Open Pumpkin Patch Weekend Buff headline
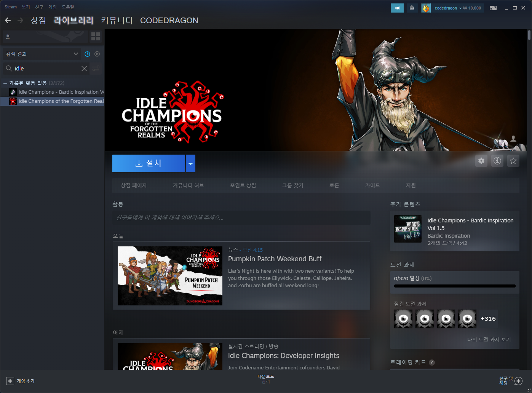532x393 pixels. pyautogui.click(x=275, y=259)
